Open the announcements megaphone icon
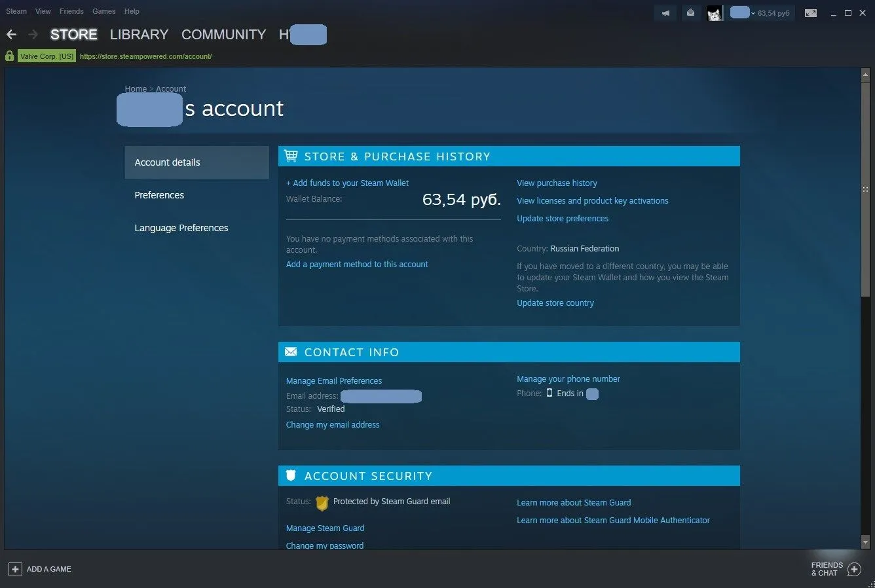This screenshot has height=588, width=875. 665,13
